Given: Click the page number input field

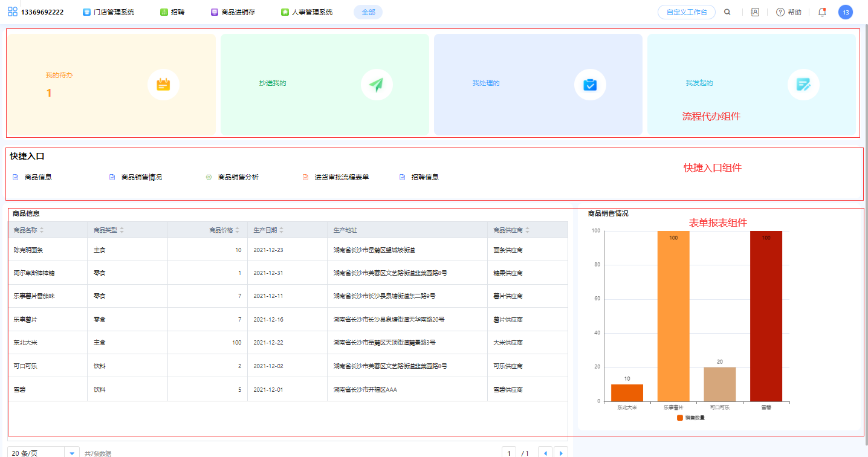Looking at the screenshot, I should tap(509, 453).
